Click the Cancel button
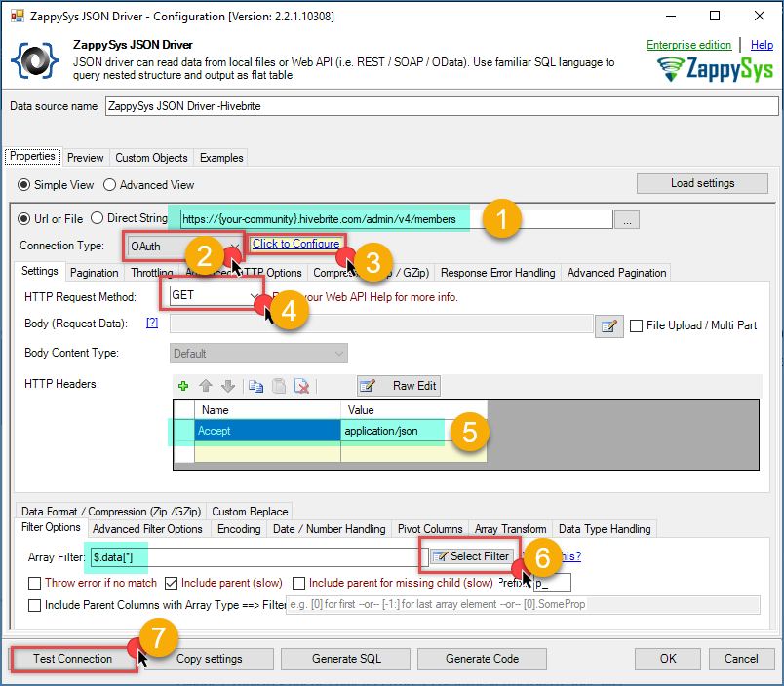This screenshot has height=686, width=784. tap(741, 659)
